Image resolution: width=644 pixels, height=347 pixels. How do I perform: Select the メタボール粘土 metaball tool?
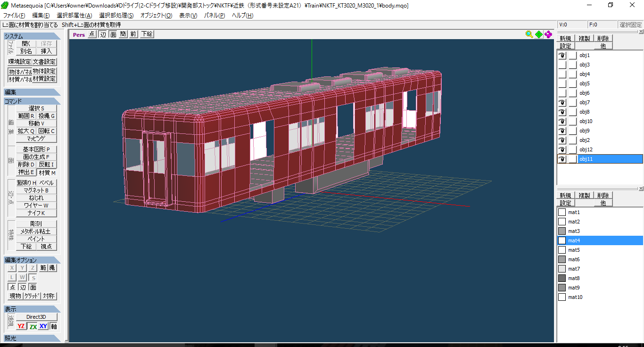[36, 231]
